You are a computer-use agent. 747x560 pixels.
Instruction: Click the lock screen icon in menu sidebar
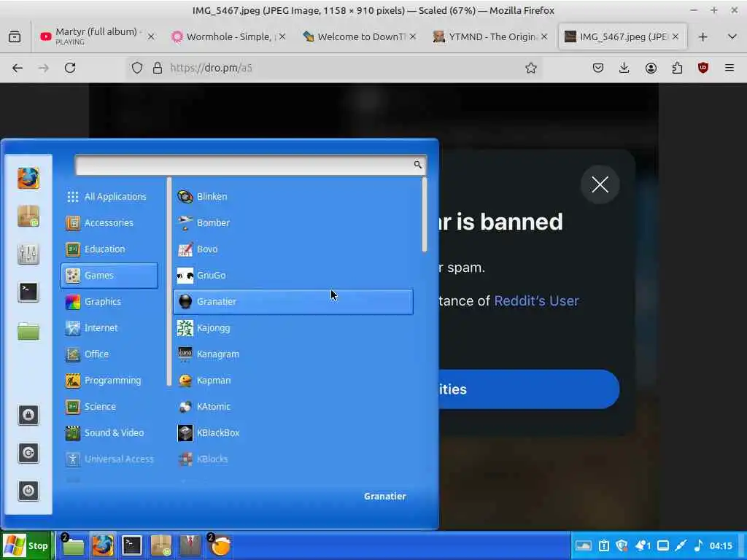pyautogui.click(x=28, y=415)
